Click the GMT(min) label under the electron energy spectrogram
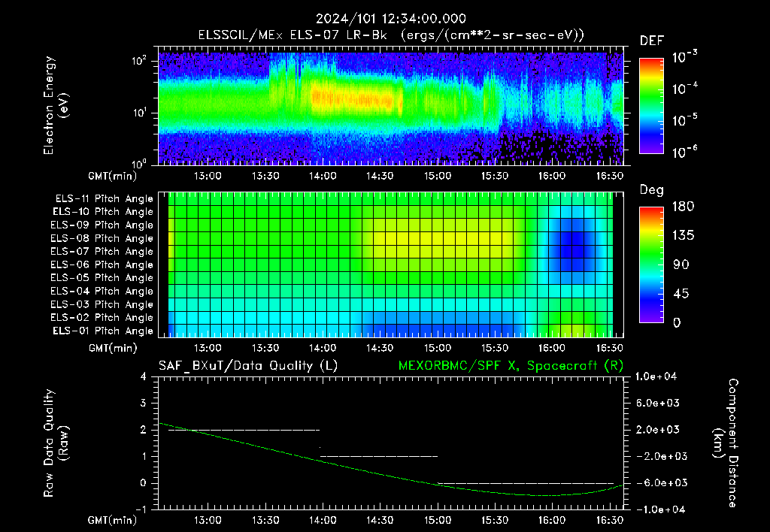Viewport: 770px width, 532px height. pos(113,176)
